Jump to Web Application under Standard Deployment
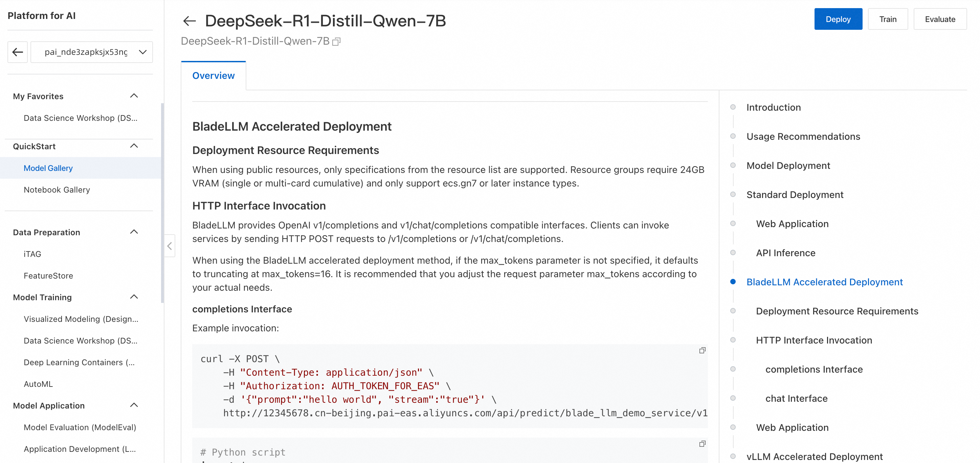 792,224
